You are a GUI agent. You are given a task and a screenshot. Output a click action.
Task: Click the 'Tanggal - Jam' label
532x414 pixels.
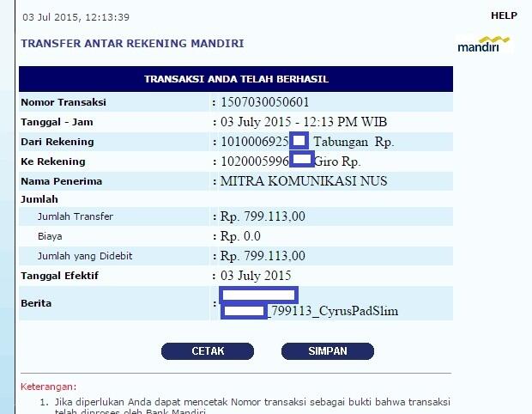57,122
